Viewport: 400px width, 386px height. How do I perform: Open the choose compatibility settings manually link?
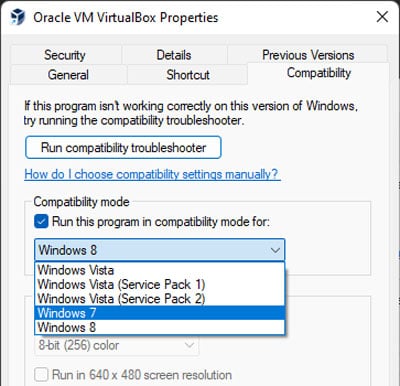pyautogui.click(x=152, y=174)
